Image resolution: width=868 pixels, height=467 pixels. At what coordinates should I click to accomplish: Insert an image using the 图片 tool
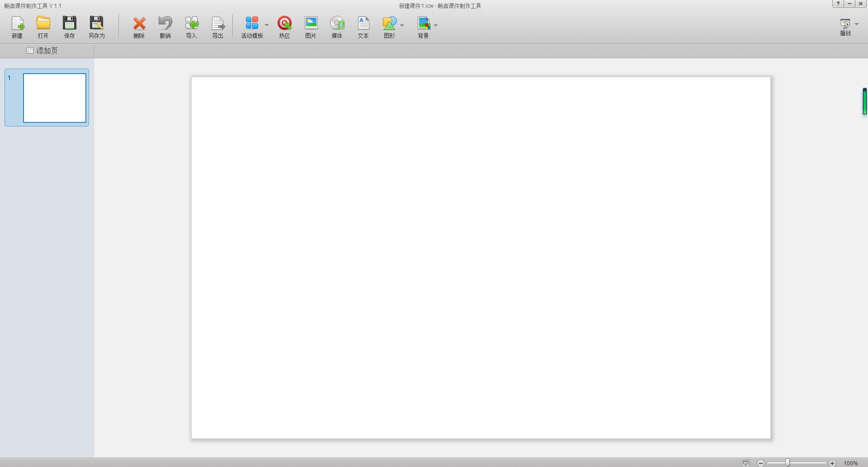[311, 26]
